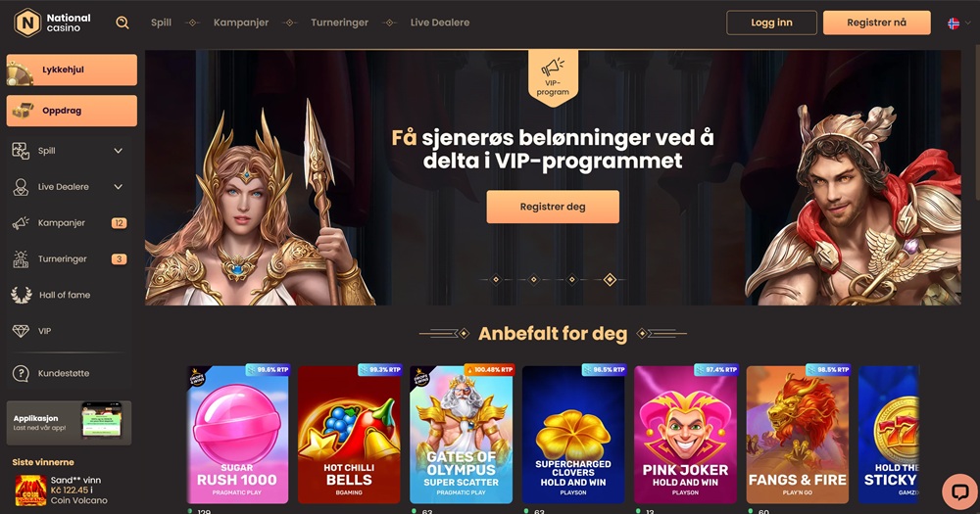Open the Gates of Olympus game thumbnail

pyautogui.click(x=462, y=435)
